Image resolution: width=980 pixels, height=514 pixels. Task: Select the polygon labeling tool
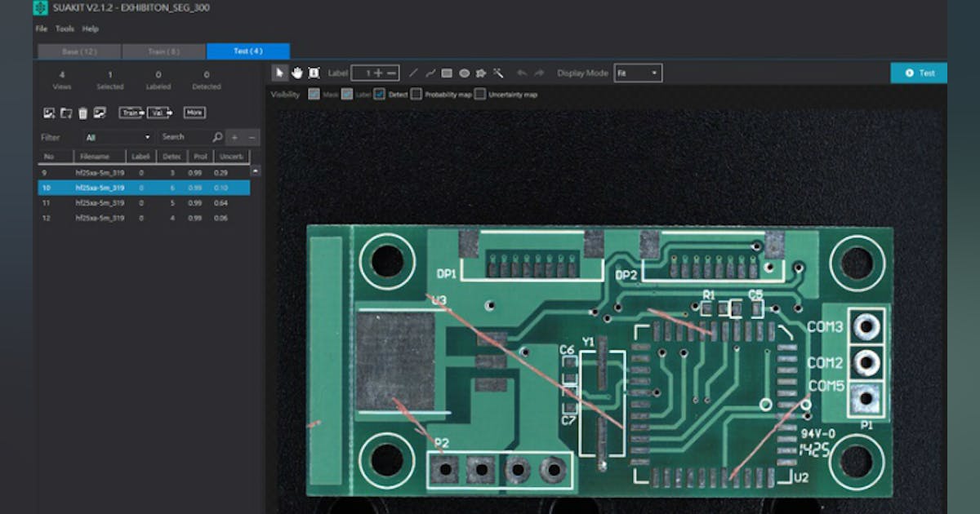479,73
